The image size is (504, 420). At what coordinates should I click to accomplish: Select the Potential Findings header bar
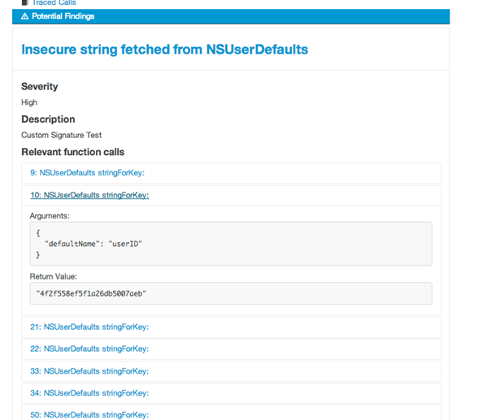[x=231, y=16]
